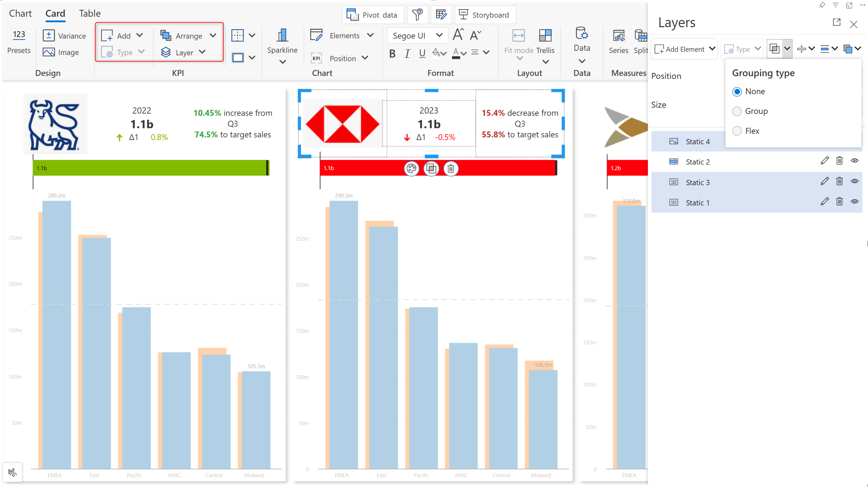Apply underline formatting
Image resolution: width=868 pixels, height=487 pixels.
point(422,53)
